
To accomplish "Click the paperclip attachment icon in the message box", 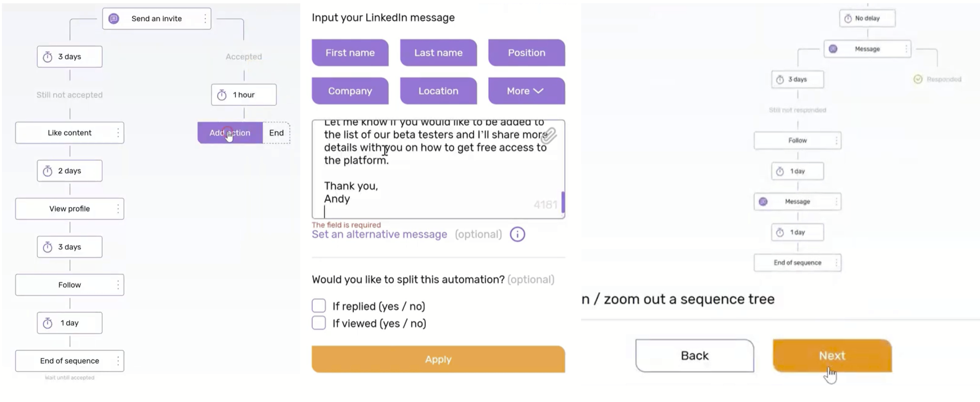I will pyautogui.click(x=549, y=135).
